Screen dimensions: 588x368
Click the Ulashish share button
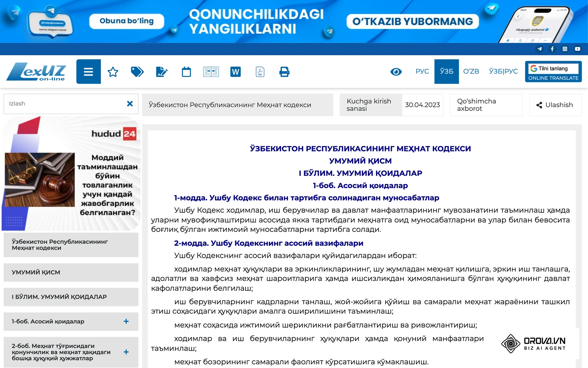(555, 105)
